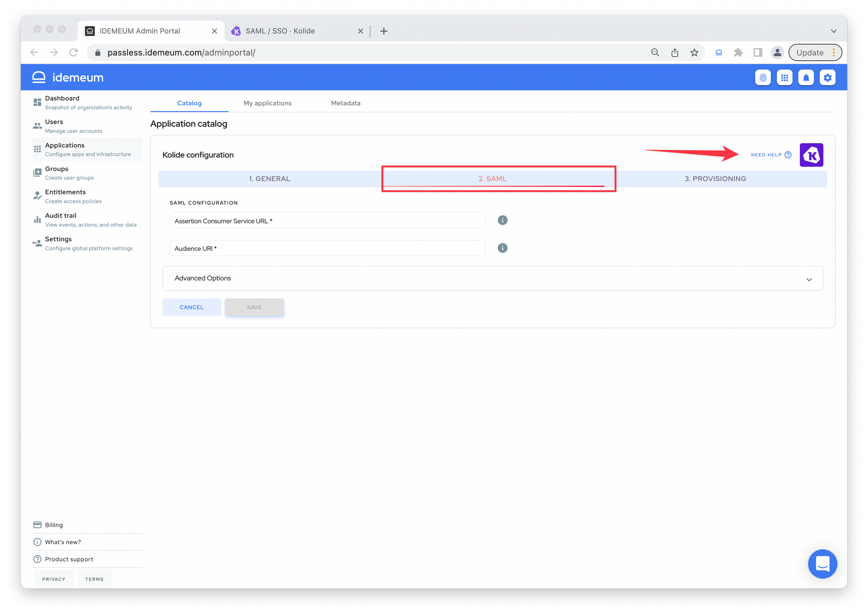Open a new browser tab
Image resolution: width=868 pixels, height=614 pixels.
click(x=384, y=31)
